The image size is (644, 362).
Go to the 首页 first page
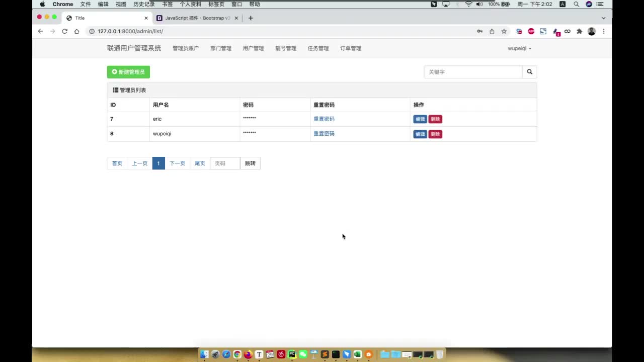point(117,163)
